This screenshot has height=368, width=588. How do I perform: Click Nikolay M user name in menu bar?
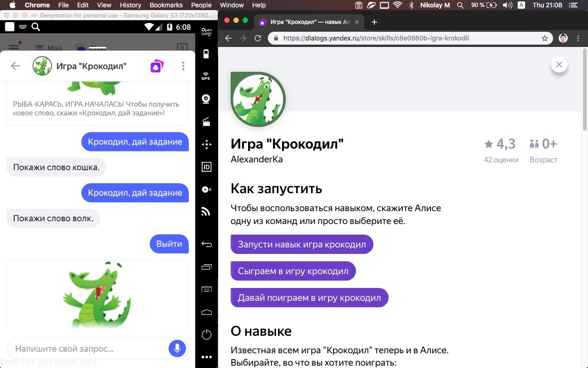(435, 5)
